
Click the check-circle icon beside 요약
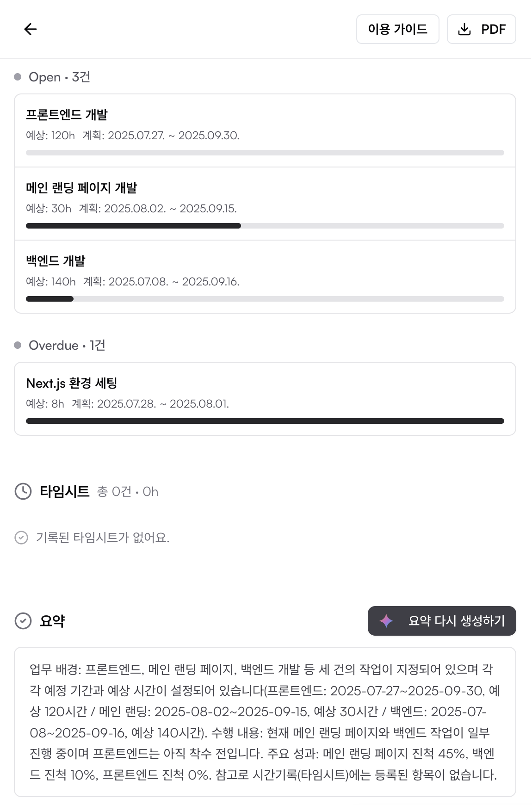[x=23, y=621]
